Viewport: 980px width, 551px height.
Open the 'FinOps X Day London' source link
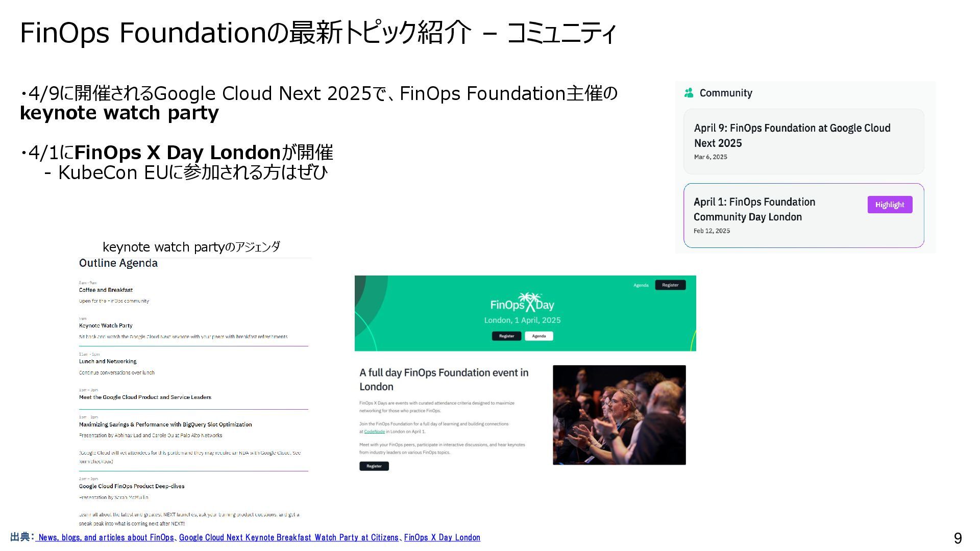point(442,537)
